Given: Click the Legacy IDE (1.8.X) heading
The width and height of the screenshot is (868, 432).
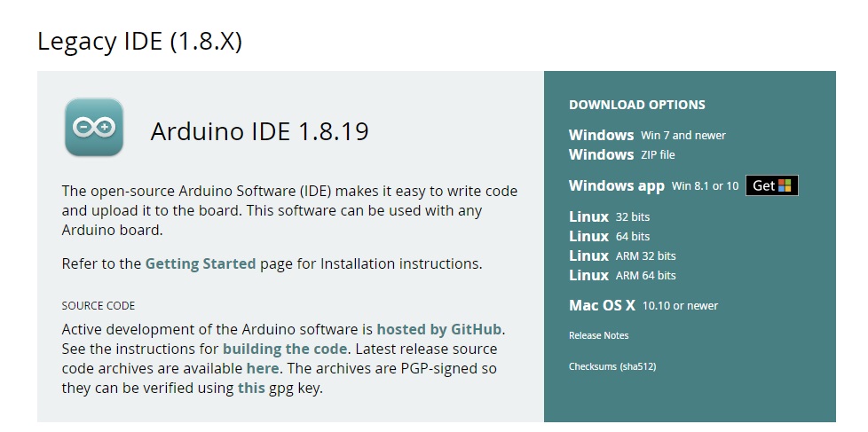Looking at the screenshot, I should point(139,42).
